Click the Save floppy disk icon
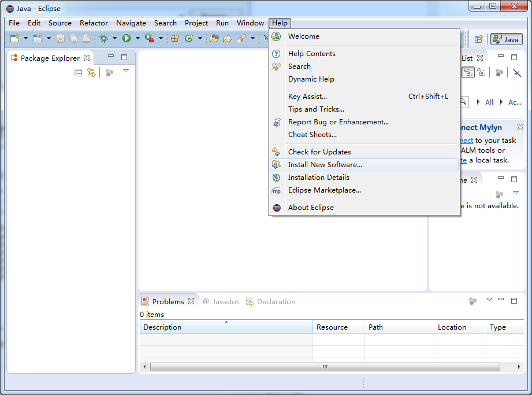Screen dimensions: 532x395 tap(60, 38)
